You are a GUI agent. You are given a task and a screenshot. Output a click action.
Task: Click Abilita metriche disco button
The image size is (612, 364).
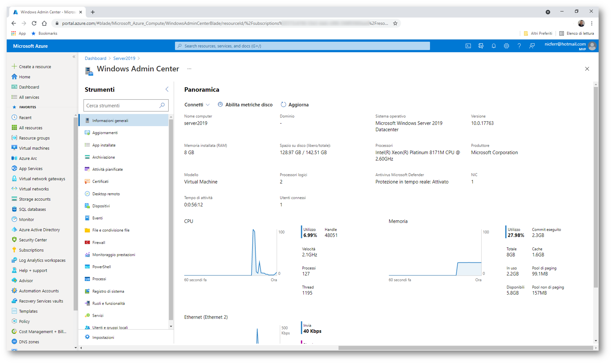pos(245,105)
